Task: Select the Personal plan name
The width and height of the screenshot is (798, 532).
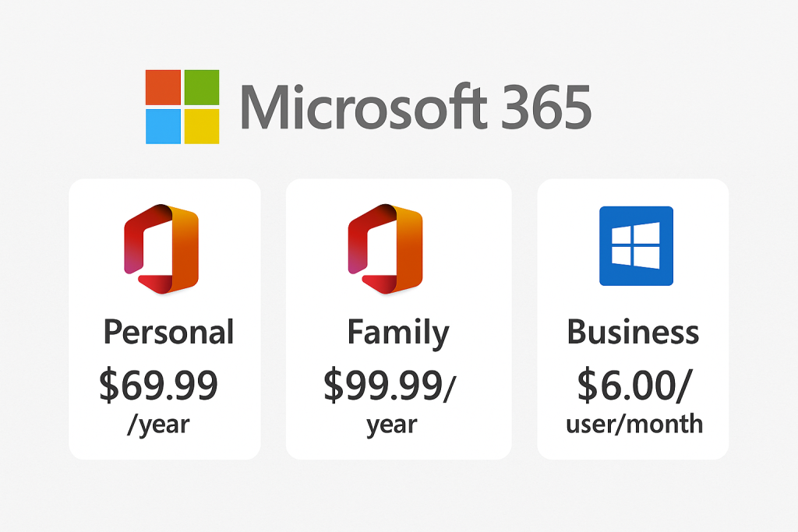Action: (168, 332)
